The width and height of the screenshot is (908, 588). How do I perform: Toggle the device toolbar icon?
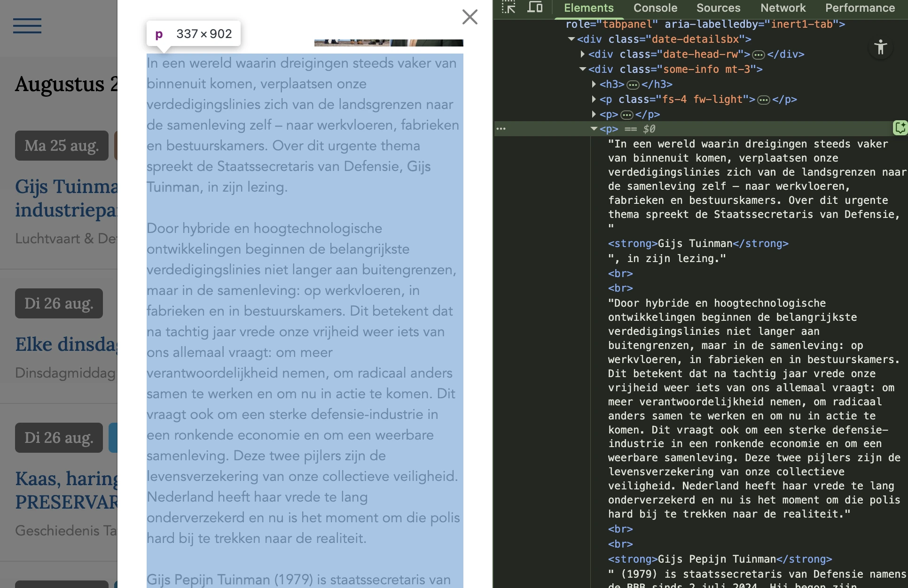(534, 8)
